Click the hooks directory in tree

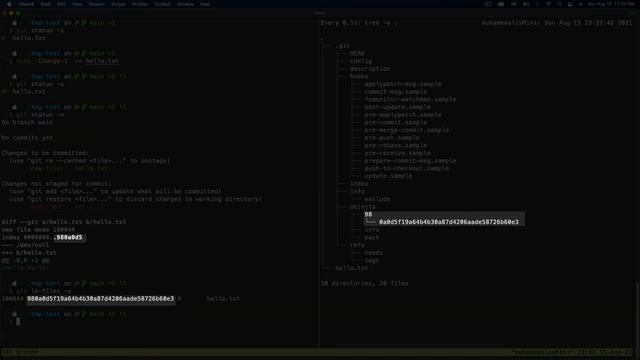click(359, 76)
